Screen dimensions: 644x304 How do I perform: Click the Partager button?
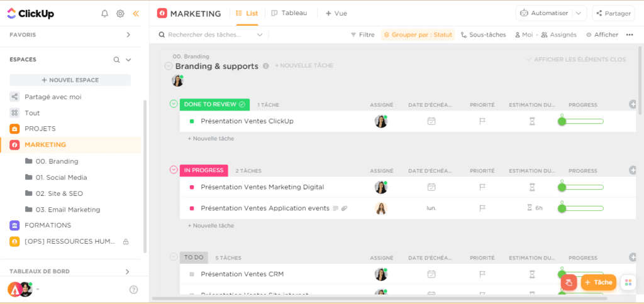click(614, 13)
